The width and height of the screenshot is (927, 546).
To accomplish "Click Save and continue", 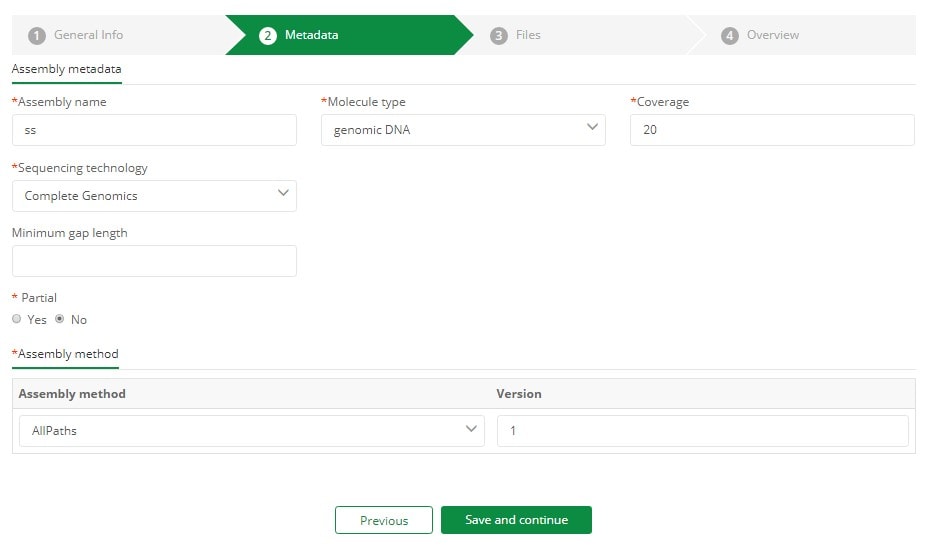I will 516,520.
